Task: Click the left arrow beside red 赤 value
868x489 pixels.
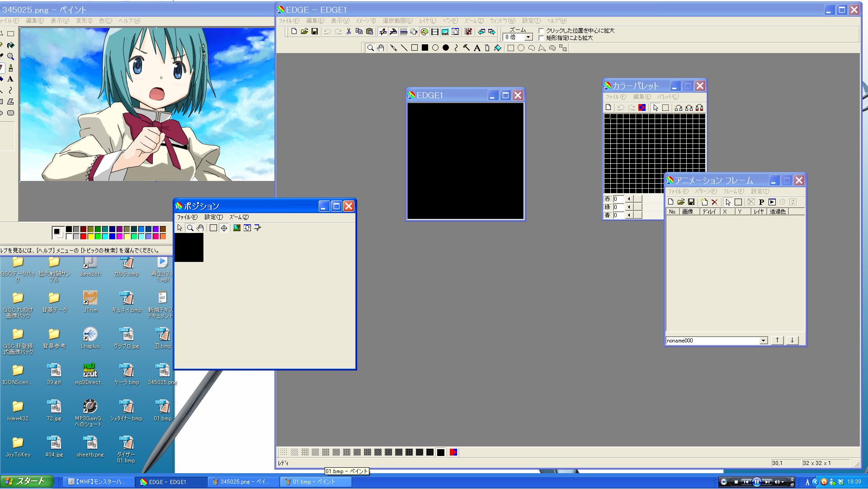Action: coord(629,199)
